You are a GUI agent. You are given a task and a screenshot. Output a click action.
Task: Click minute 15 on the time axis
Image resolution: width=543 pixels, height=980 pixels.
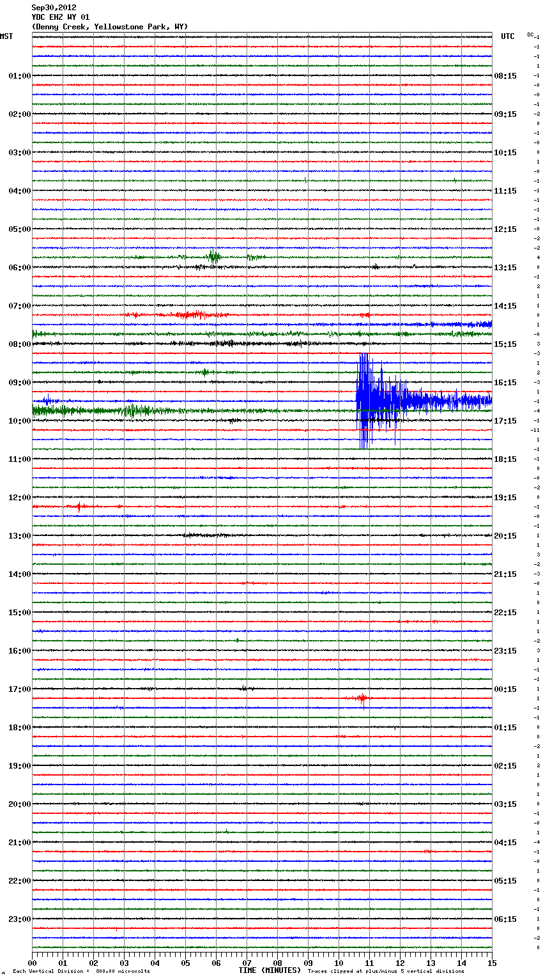pyautogui.click(x=492, y=963)
